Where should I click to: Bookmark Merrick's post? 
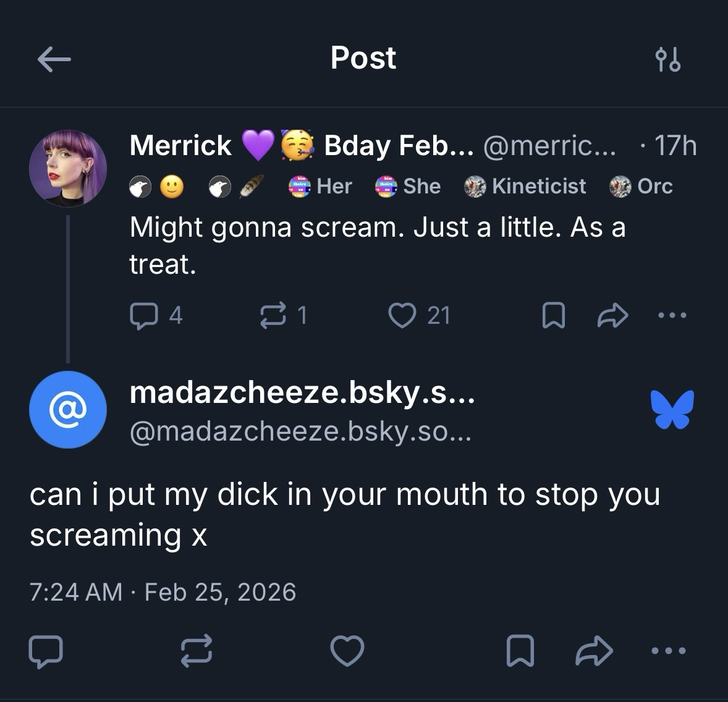point(553,316)
